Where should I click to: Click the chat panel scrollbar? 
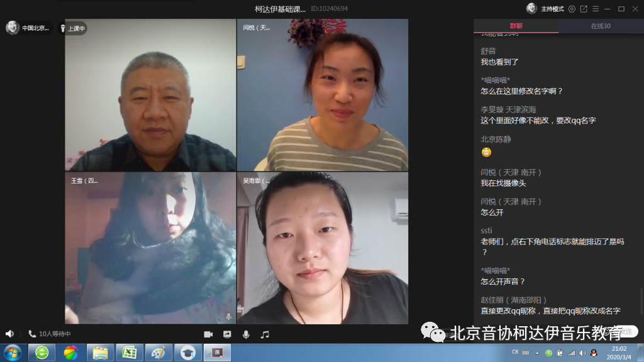click(x=641, y=302)
